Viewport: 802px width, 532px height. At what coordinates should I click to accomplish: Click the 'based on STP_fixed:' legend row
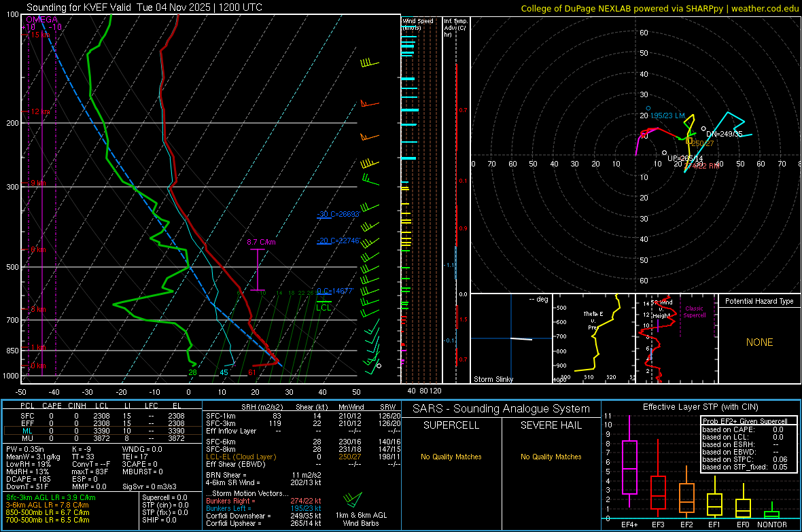745,467
